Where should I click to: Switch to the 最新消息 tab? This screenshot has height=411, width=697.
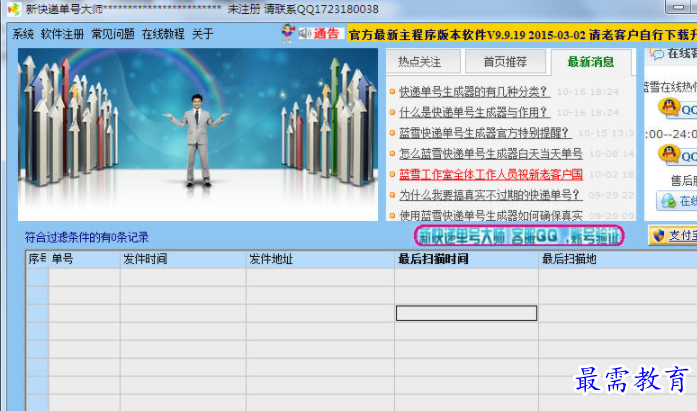[591, 62]
